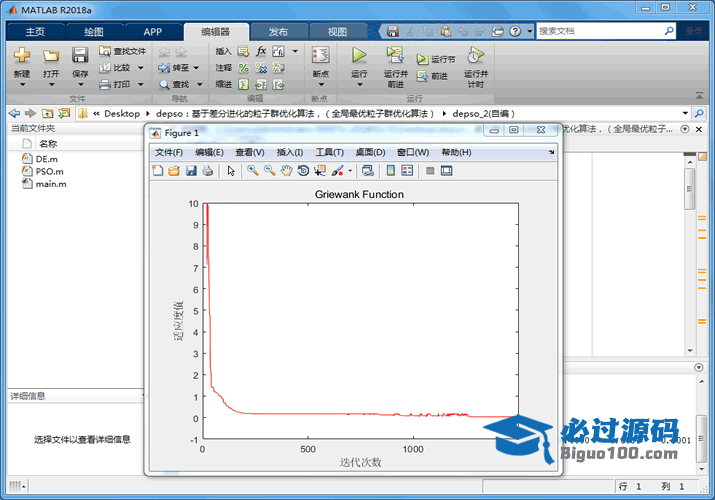Click the insert section icon next to 插入
The width and height of the screenshot is (715, 500).
(243, 51)
